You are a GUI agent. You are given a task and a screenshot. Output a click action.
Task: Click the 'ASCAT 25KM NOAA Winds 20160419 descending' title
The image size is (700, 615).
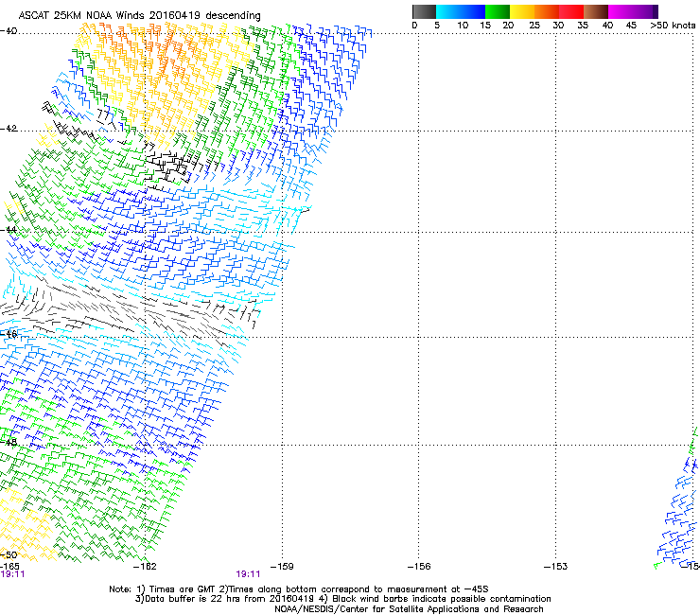point(139,16)
